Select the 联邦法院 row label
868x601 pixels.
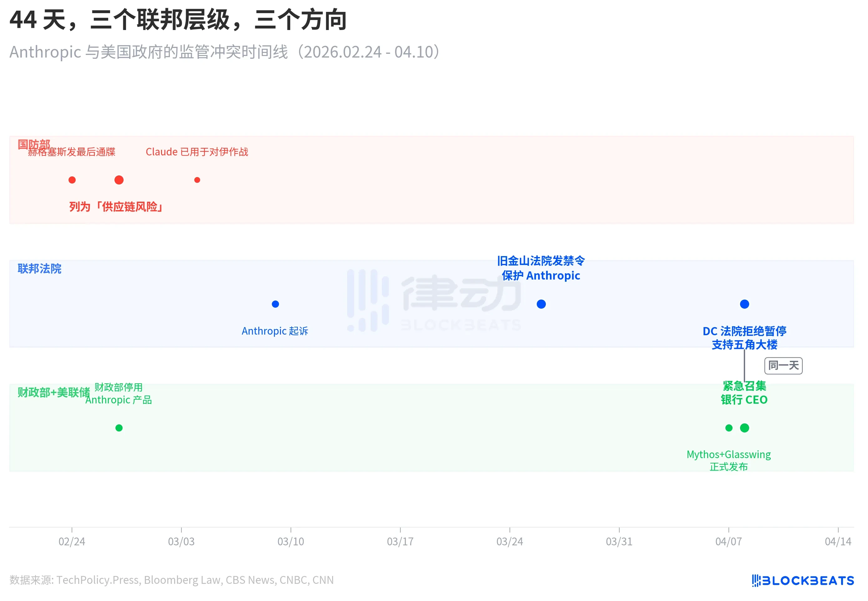click(39, 269)
